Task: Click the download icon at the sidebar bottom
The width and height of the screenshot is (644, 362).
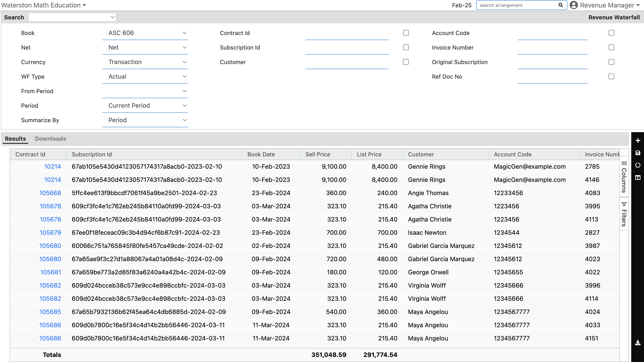Action: (638, 343)
